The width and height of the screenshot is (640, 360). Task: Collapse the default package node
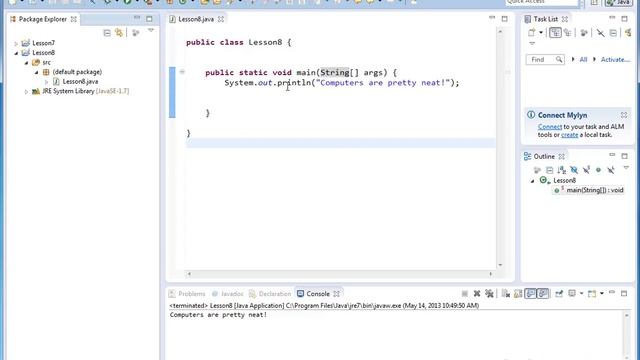click(37, 72)
